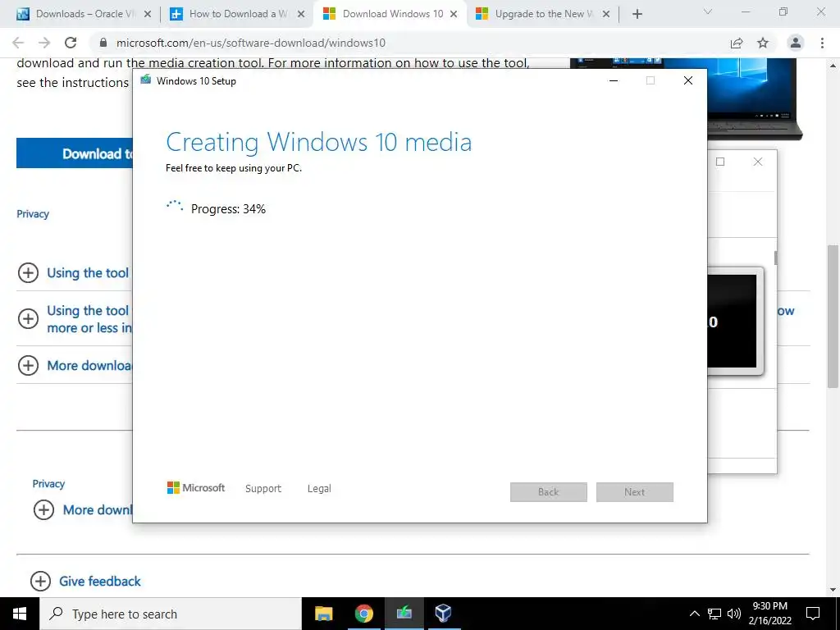Open a new browser tab
Screen dimensions: 840x630
(637, 14)
